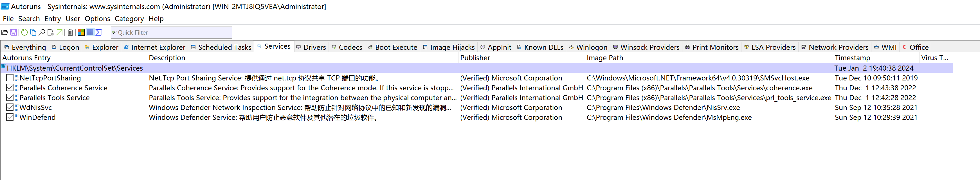Toggle the blue Windows logo filter icon
The height and width of the screenshot is (180, 980).
[90, 32]
